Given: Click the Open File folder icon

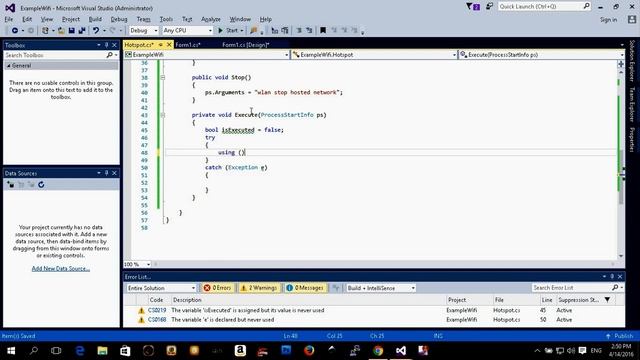Looking at the screenshot, I should click(x=61, y=31).
